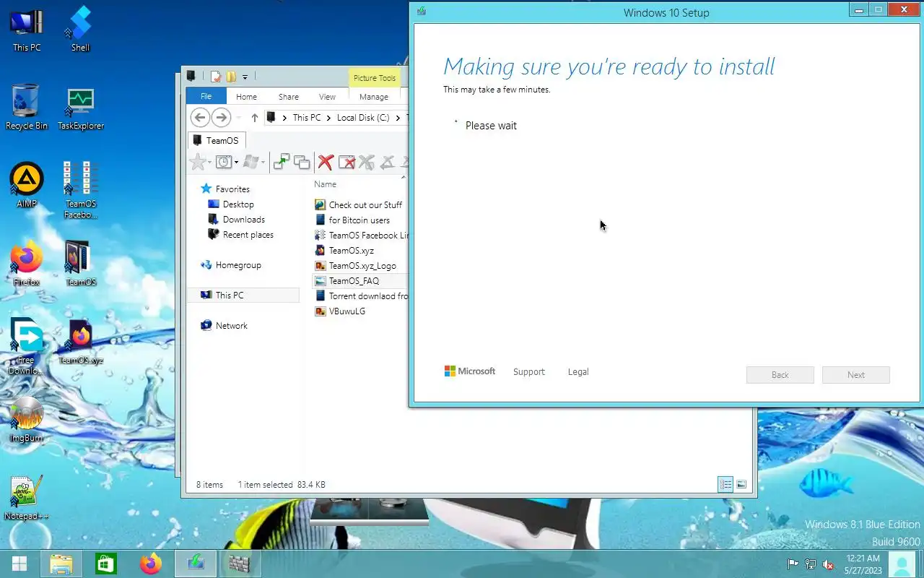924x578 pixels.
Task: Switch Explorer to large thumbnails view
Action: pyautogui.click(x=741, y=484)
